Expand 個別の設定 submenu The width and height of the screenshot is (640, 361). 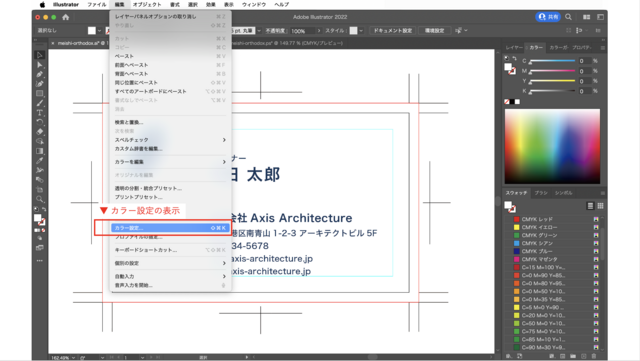224,263
